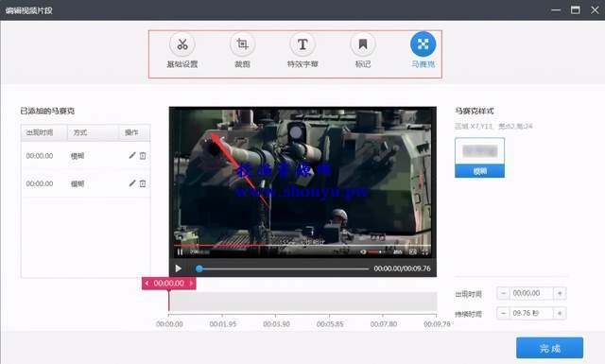Minimize the 编辑视频片段 window
Screen dimensions: 605x364
click(556, 10)
